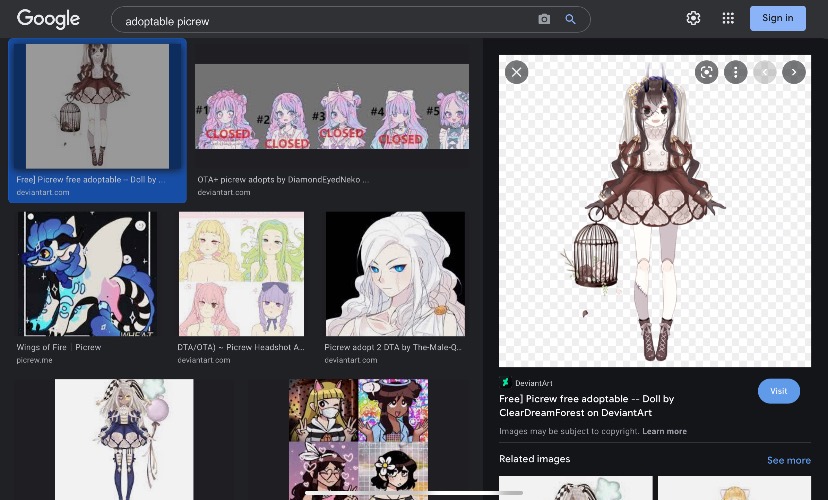Click the Sign in button
Image resolution: width=828 pixels, height=500 pixels.
point(778,18)
